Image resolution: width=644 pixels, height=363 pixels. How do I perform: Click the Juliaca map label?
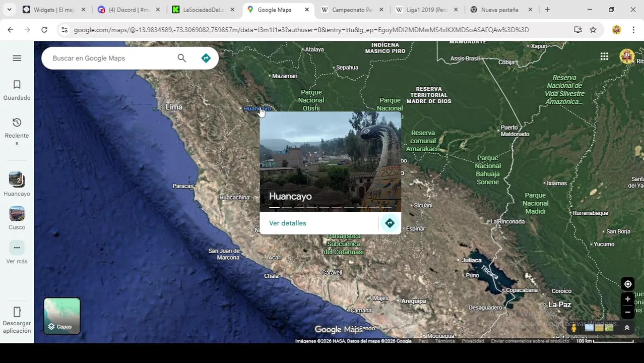472,260
